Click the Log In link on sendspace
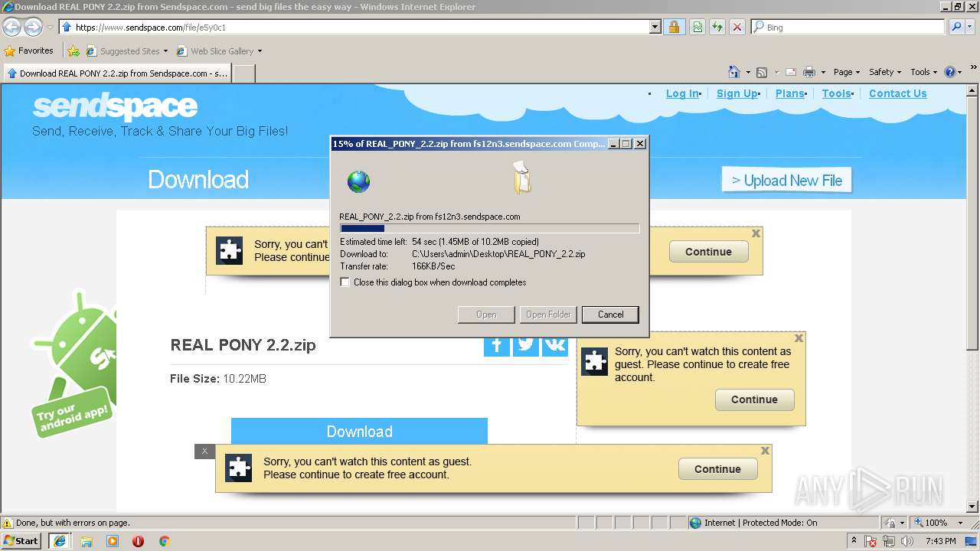 tap(682, 93)
